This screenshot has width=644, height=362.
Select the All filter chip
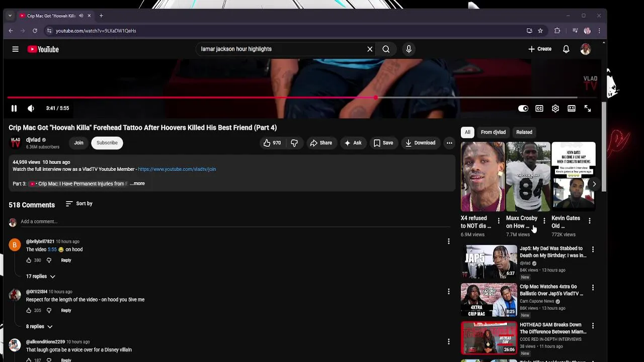click(467, 132)
